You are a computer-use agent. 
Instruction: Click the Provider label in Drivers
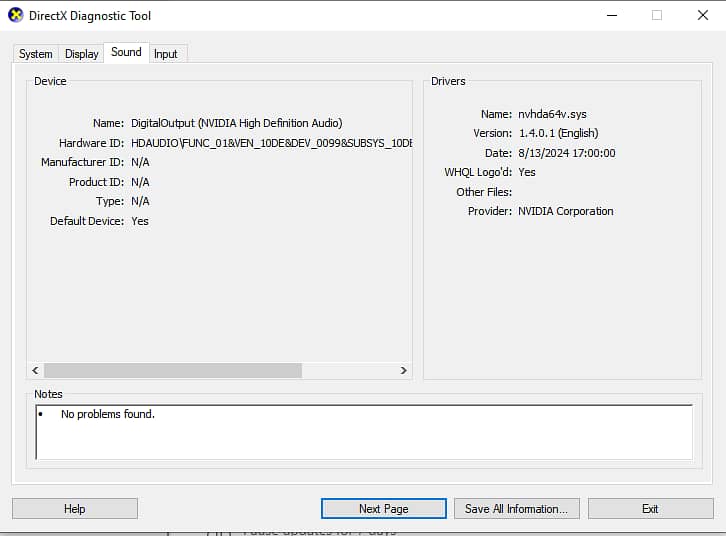coord(490,211)
